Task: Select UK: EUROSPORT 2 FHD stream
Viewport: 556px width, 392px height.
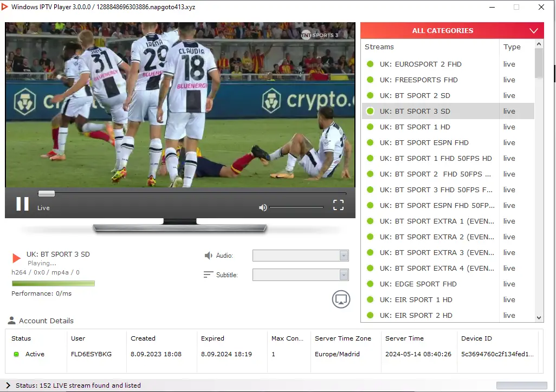Action: pos(448,64)
